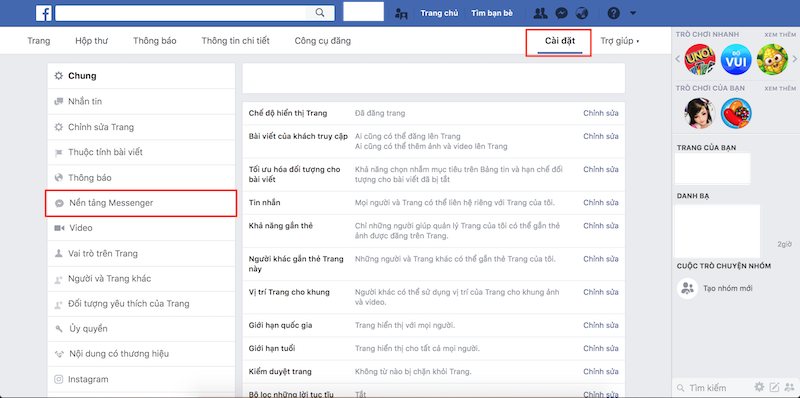Switch to the Thông báo tab
This screenshot has width=800, height=398.
coord(155,41)
